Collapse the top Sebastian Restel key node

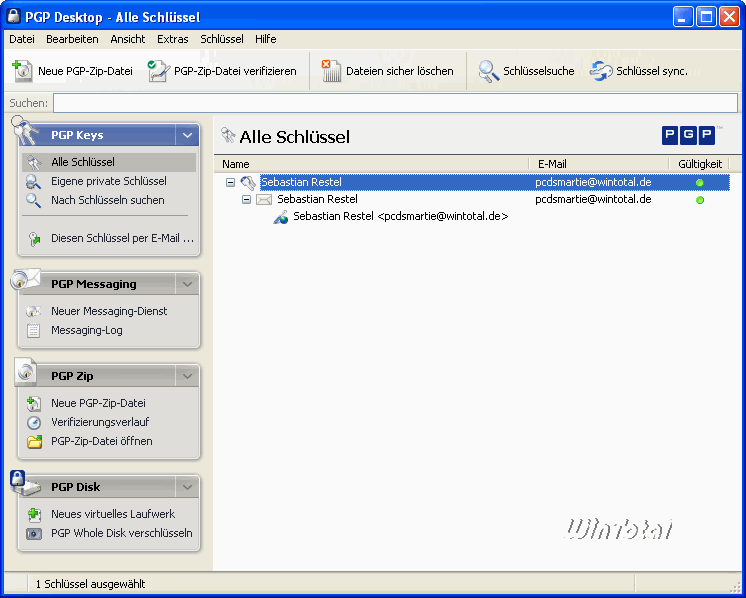[x=230, y=183]
